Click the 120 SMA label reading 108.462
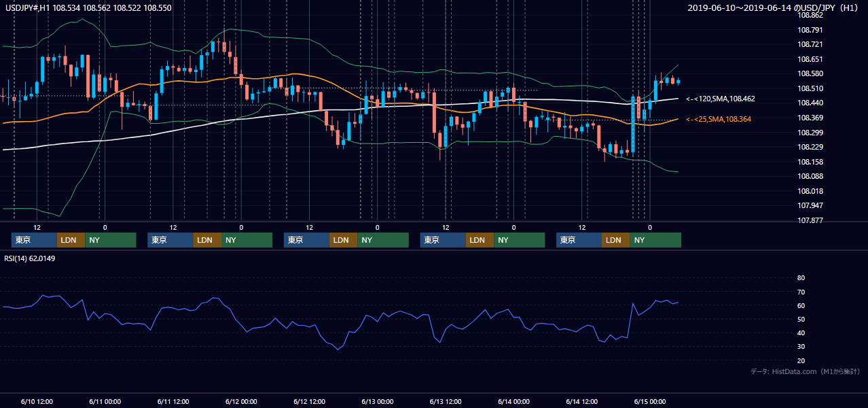Viewport: 868px width, 408px height. [x=721, y=99]
